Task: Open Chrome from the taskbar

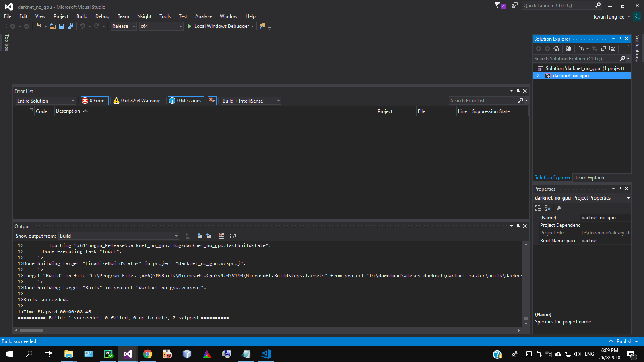Action: pos(148,354)
